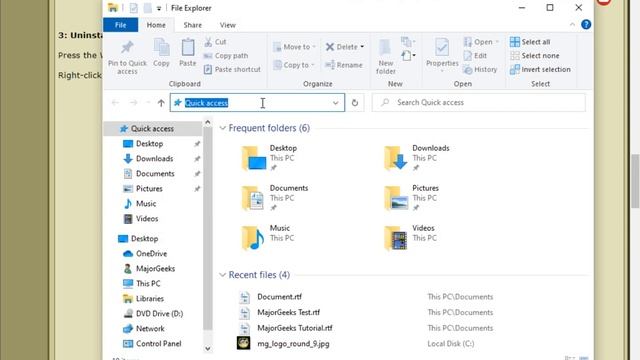Click Cut in Clipboard group
Screen dimensions: 640x360
tap(215, 42)
